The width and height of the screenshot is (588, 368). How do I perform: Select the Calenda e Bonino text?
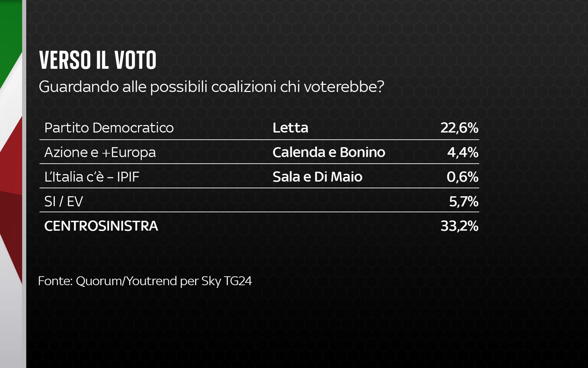(x=329, y=152)
